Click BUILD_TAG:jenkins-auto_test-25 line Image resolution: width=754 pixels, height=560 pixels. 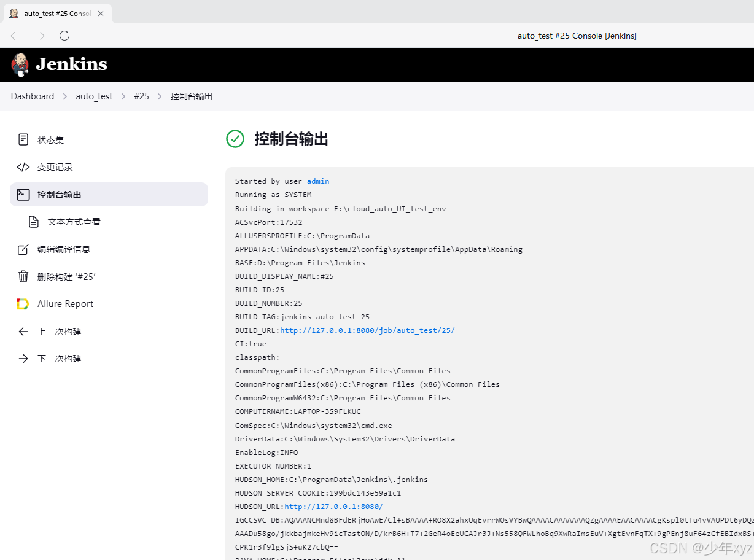point(302,317)
